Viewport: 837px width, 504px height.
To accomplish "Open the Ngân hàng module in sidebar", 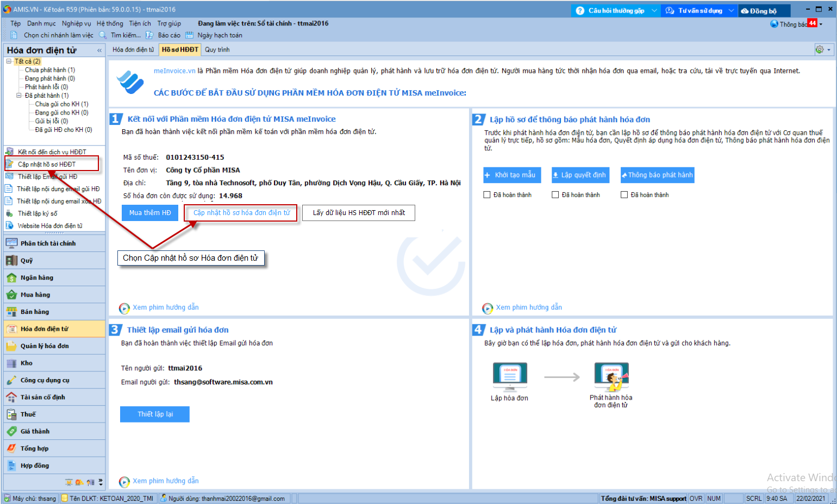I will pyautogui.click(x=36, y=278).
